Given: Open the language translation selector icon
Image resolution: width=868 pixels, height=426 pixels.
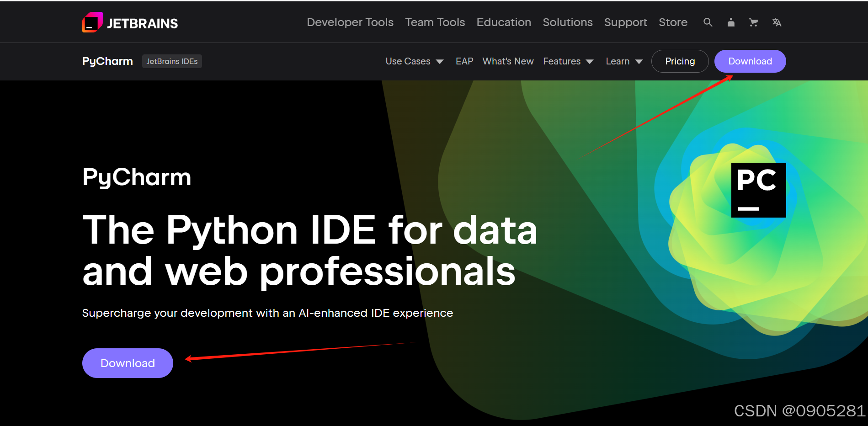Looking at the screenshot, I should click(777, 22).
